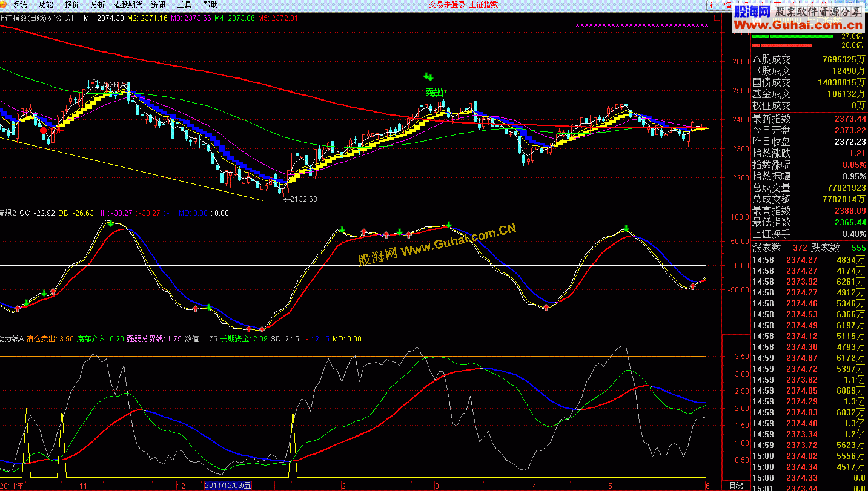
Task: Click the 最新指数 2373.44 row
Action: click(809, 118)
